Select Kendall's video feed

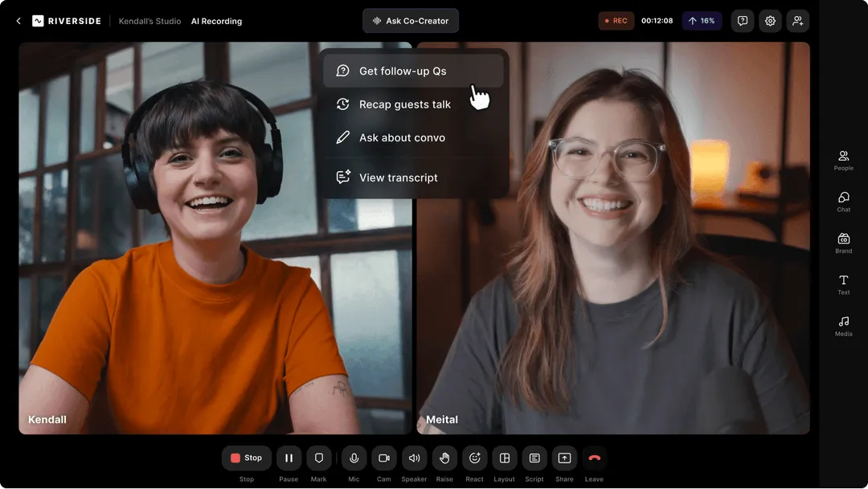click(215, 238)
